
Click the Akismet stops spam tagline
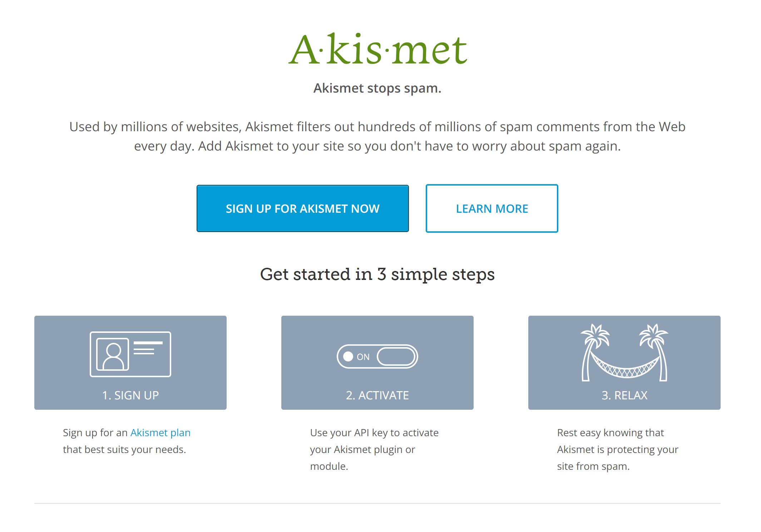pyautogui.click(x=377, y=88)
